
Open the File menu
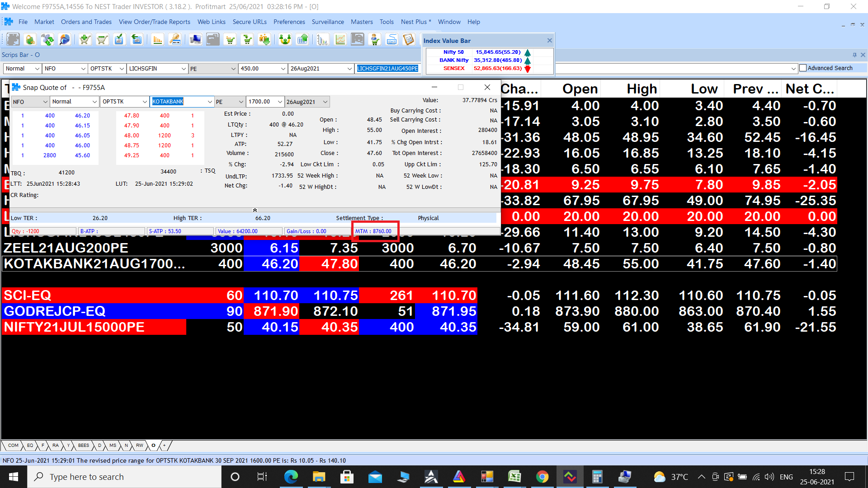click(23, 22)
